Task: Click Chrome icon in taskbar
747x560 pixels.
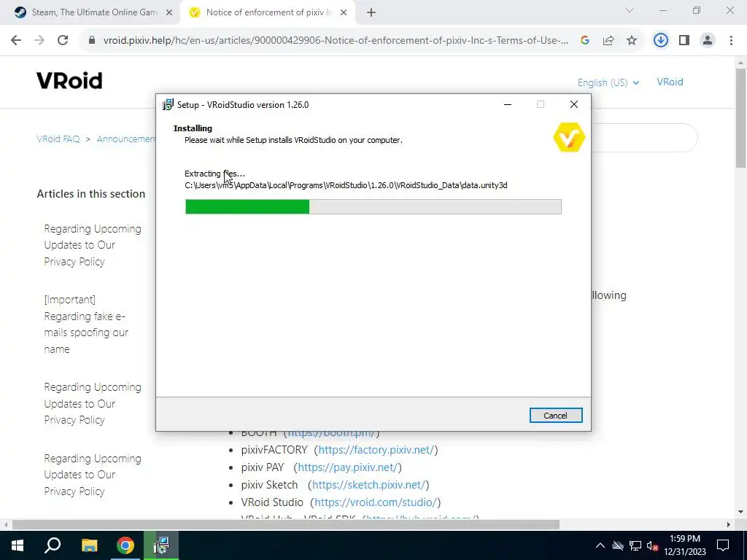Action: (125, 545)
